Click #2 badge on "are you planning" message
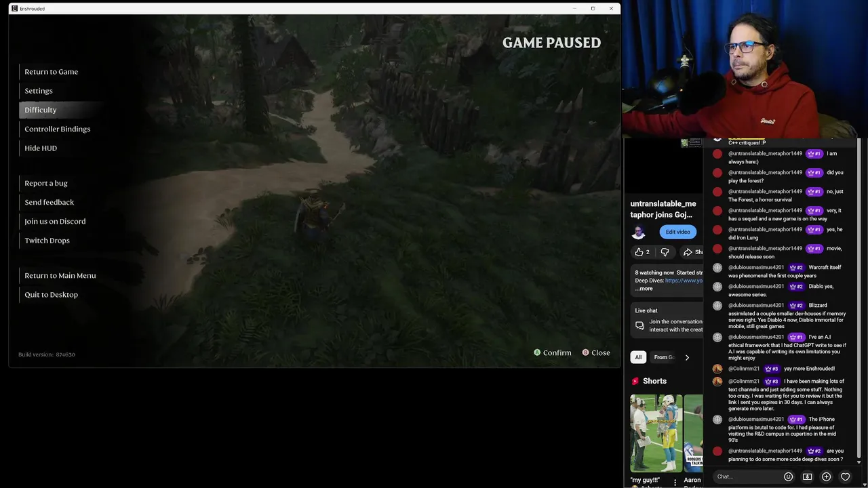Screen dimensions: 868x488 coord(814,451)
